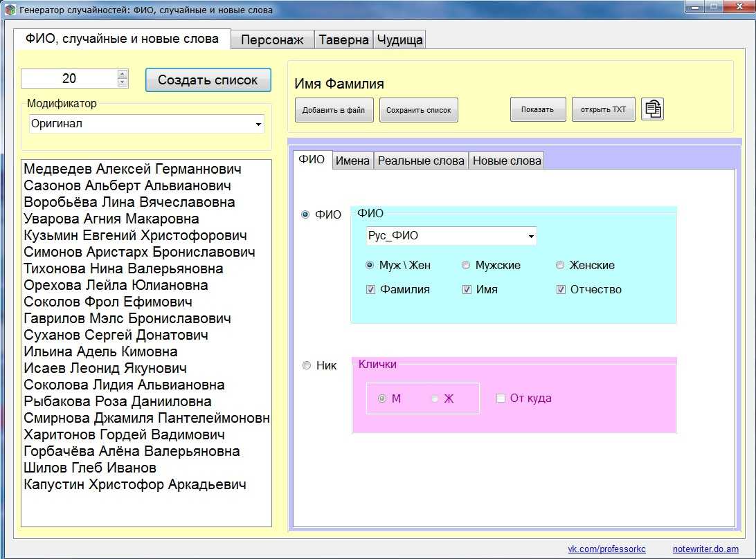Click the Создать список button
This screenshot has width=756, height=559.
[208, 80]
